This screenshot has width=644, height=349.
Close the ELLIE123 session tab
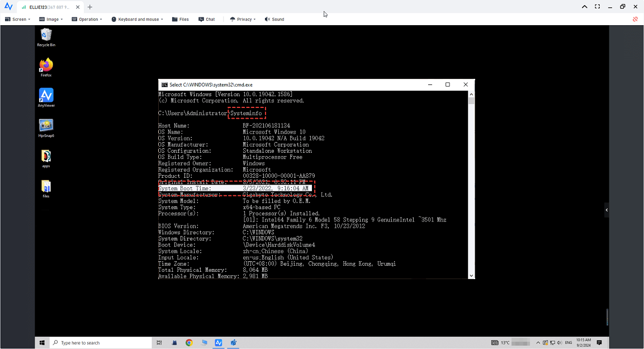click(x=77, y=7)
